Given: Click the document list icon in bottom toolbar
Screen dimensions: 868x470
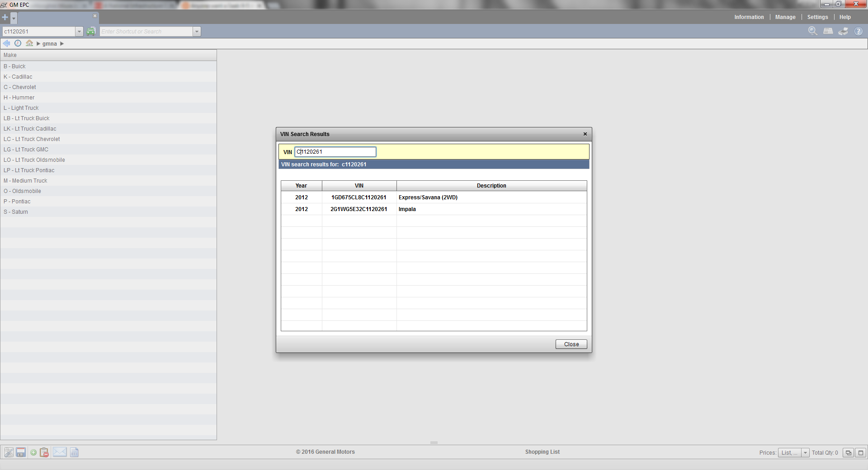Looking at the screenshot, I should tap(74, 452).
